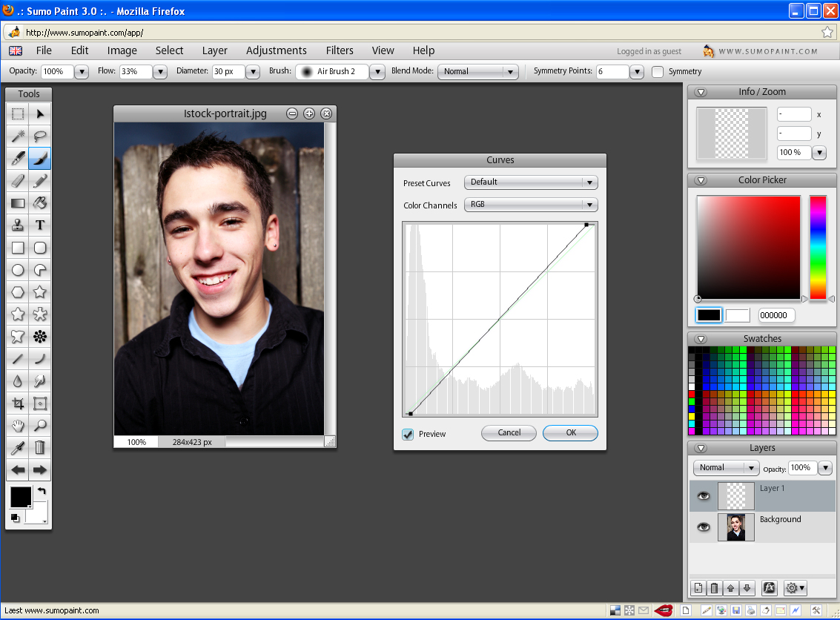Select the Magic Wand tool

coord(18,136)
